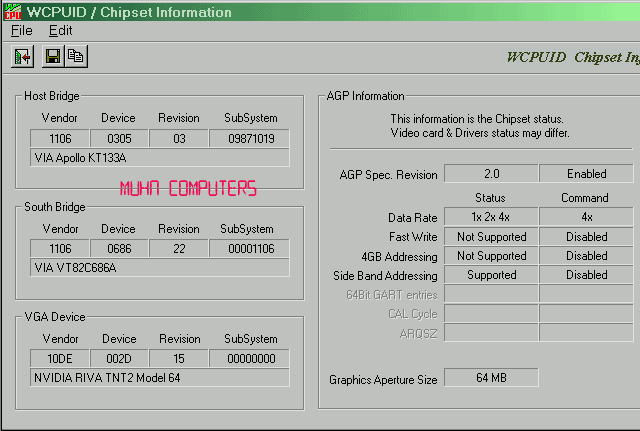The height and width of the screenshot is (431, 640).
Task: Click the Status column header
Action: tap(490, 198)
